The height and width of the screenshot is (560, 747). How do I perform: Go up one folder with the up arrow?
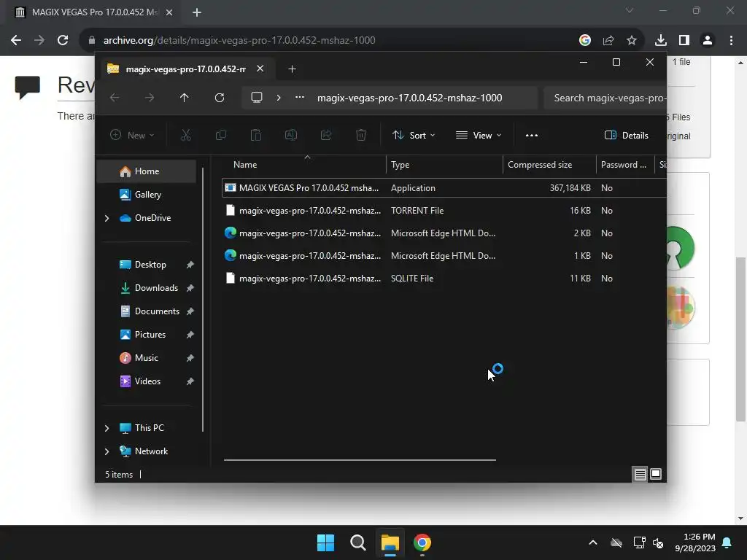(x=185, y=98)
